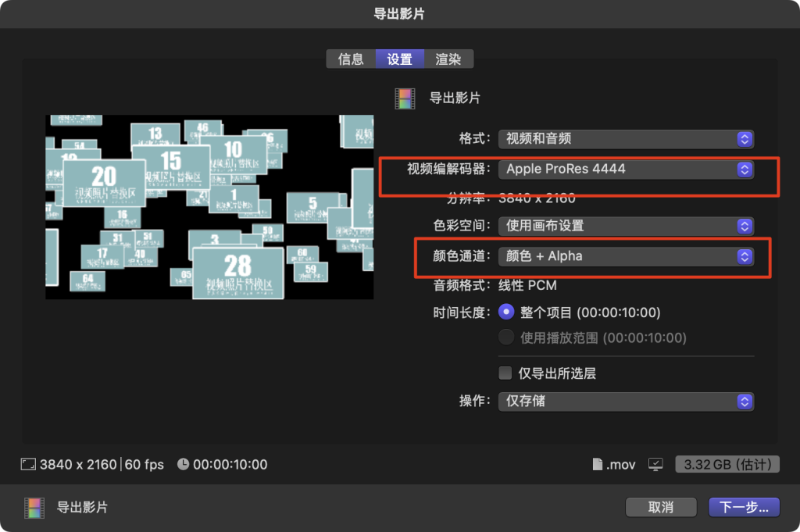Select the 使用播放范围 radio button
This screenshot has height=532, width=800.
(506, 337)
